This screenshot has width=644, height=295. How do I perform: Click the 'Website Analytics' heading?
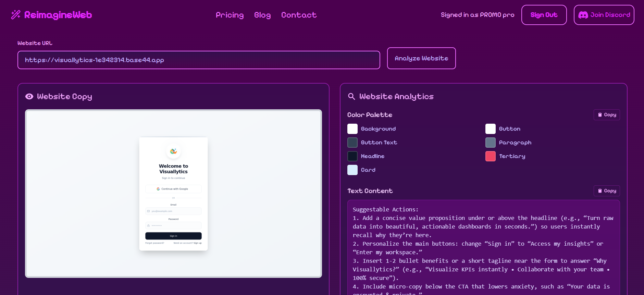[396, 97]
